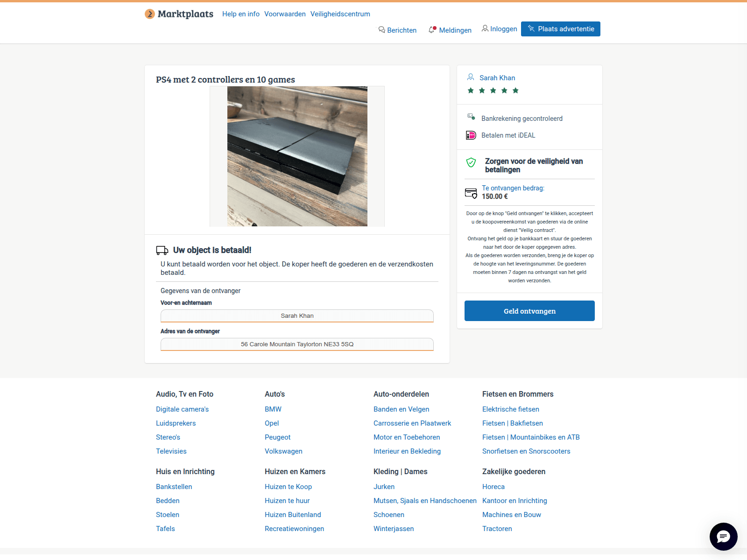This screenshot has width=747, height=560.
Task: Open Machines en Bouw link
Action: coord(512,515)
